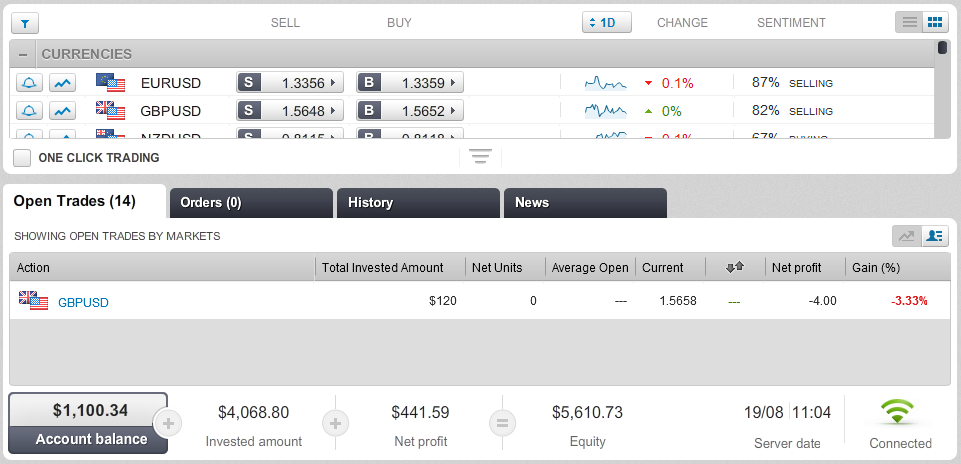Click the watchlist vertical scrollbar thumb
Screen dimensions: 961x464
point(943,47)
